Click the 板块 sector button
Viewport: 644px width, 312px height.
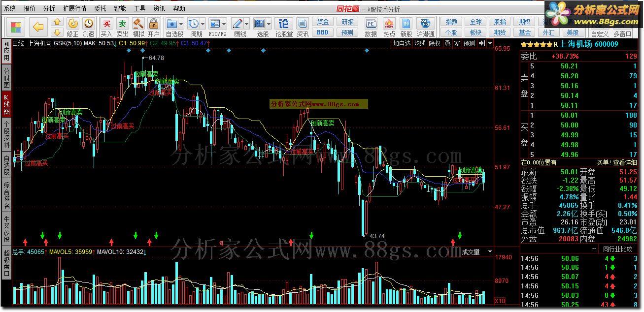476,32
